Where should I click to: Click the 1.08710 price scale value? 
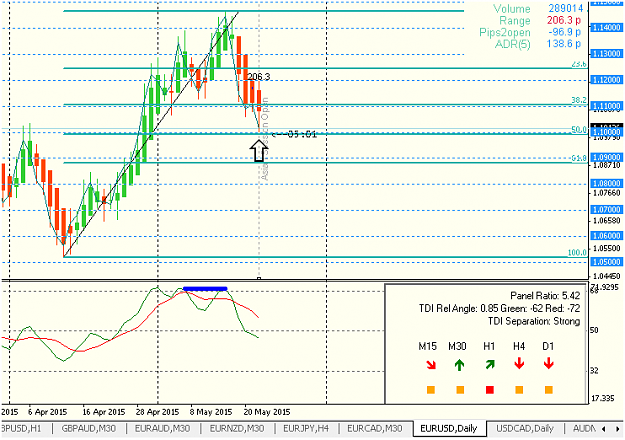(x=607, y=165)
